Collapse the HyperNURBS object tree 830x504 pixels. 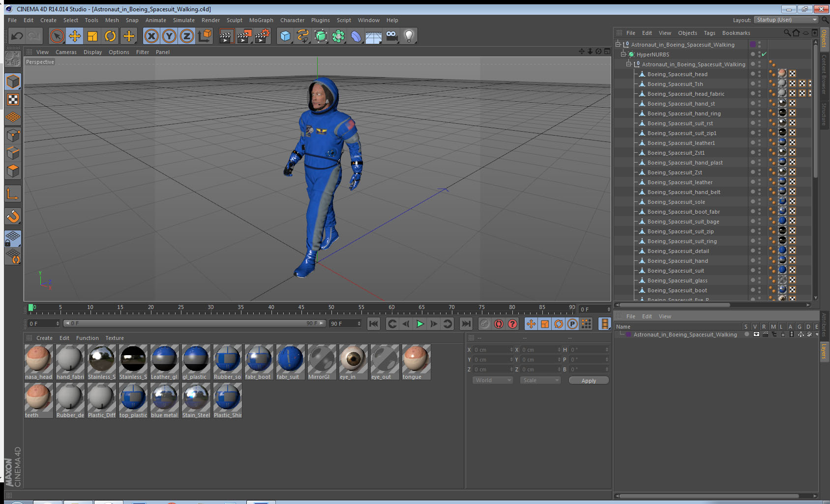(623, 55)
